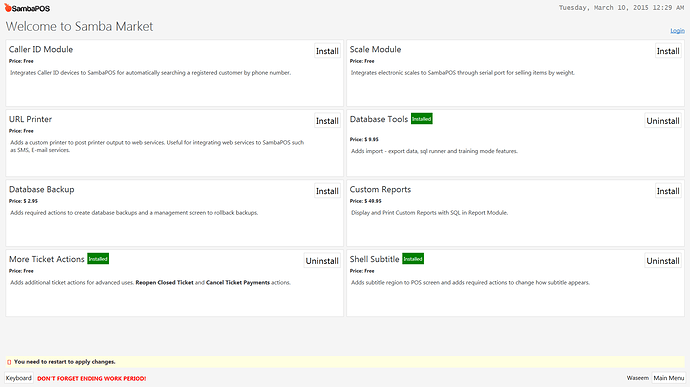Select the Custom Reports title
This screenshot has height=387, width=690.
coord(380,189)
